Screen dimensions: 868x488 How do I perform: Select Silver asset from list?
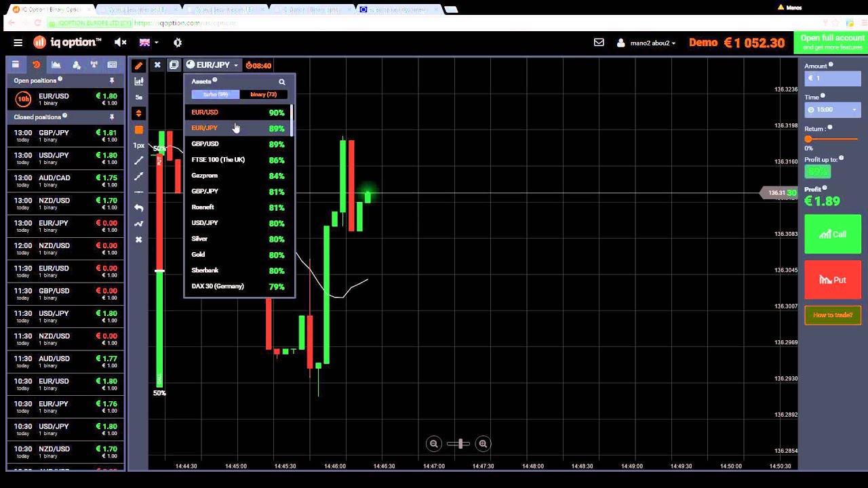click(238, 239)
